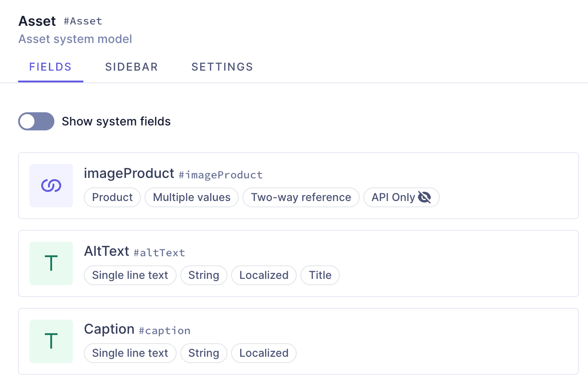Go to the Settings tab
This screenshot has height=383, width=588.
point(222,67)
